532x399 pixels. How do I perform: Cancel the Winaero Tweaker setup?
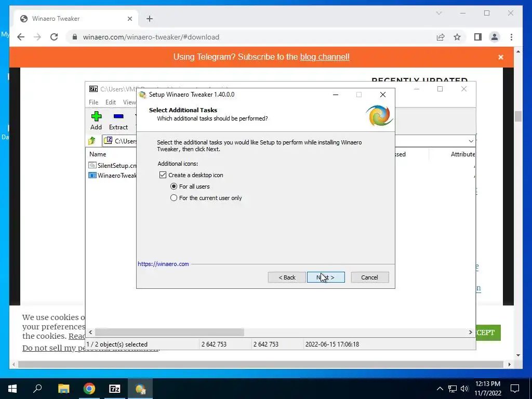(369, 277)
